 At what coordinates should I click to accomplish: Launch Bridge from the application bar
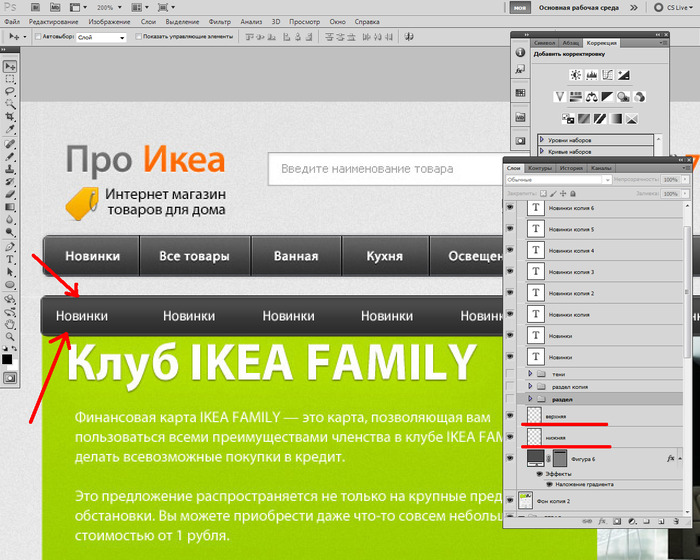point(35,7)
